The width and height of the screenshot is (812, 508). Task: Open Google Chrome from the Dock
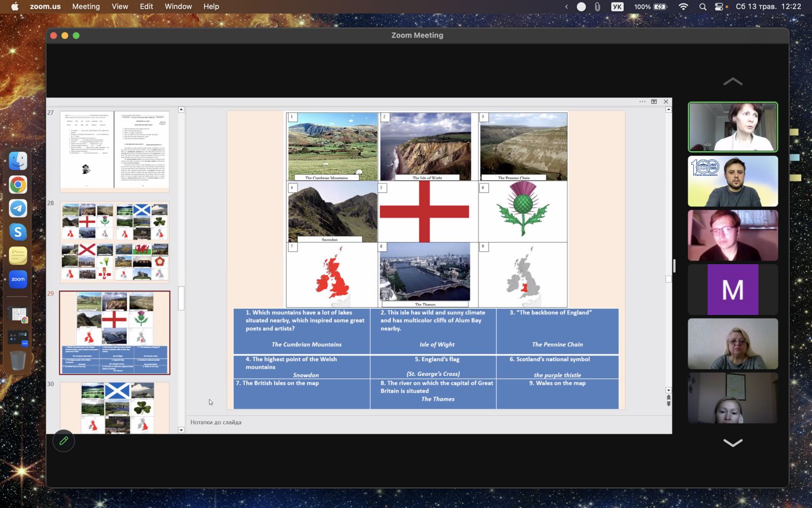pos(18,185)
